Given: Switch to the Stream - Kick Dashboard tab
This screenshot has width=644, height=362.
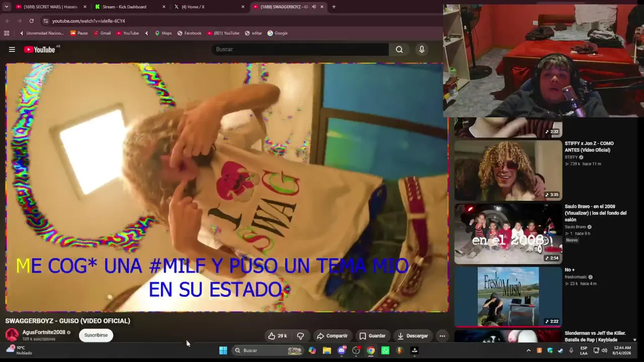Looking at the screenshot, I should [x=130, y=7].
